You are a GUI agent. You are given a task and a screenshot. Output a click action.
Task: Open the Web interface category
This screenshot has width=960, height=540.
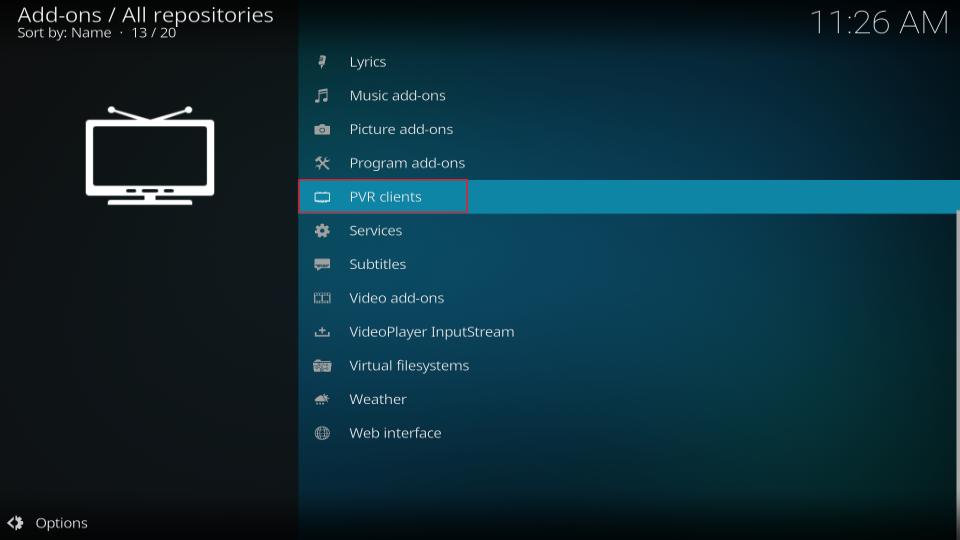coord(627,433)
